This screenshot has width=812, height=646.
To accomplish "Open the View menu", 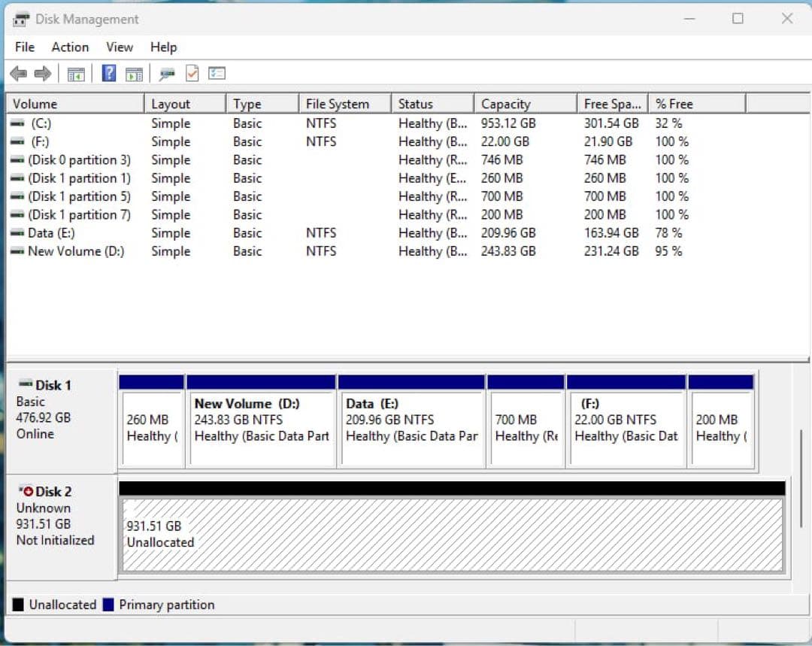I will [119, 47].
